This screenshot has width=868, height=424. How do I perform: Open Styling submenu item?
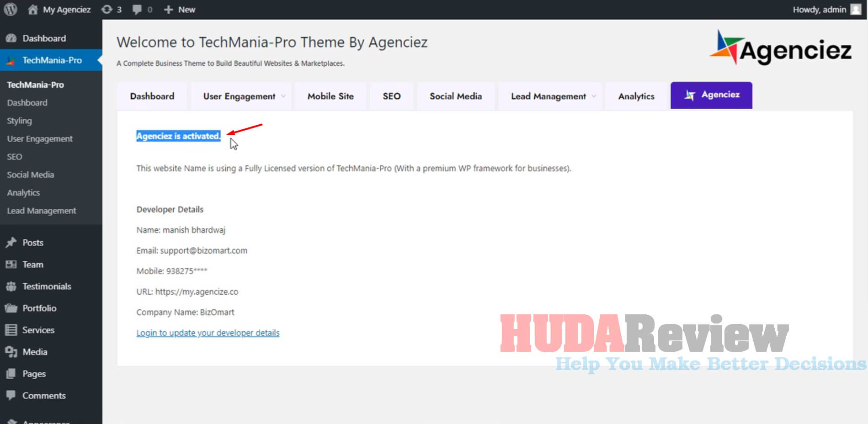19,121
